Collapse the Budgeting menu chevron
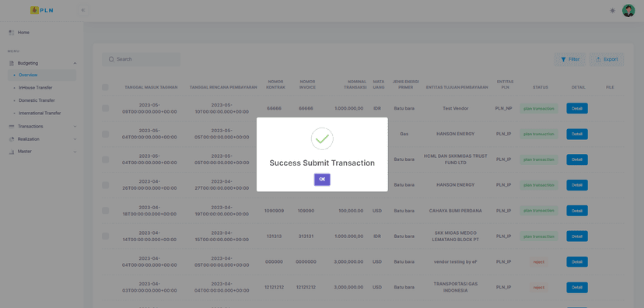The width and height of the screenshot is (644, 308). 75,63
